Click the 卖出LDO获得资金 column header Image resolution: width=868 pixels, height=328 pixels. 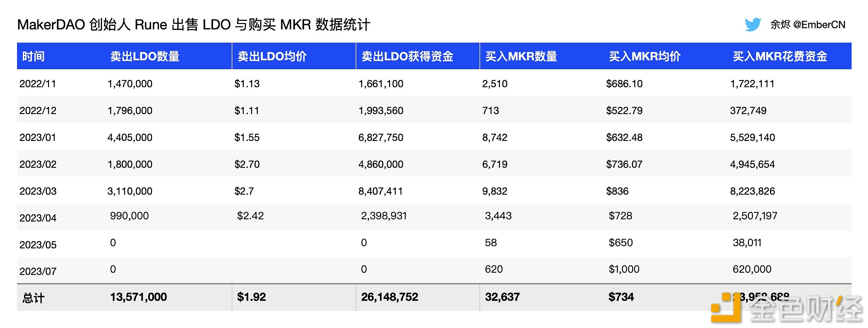click(x=407, y=56)
